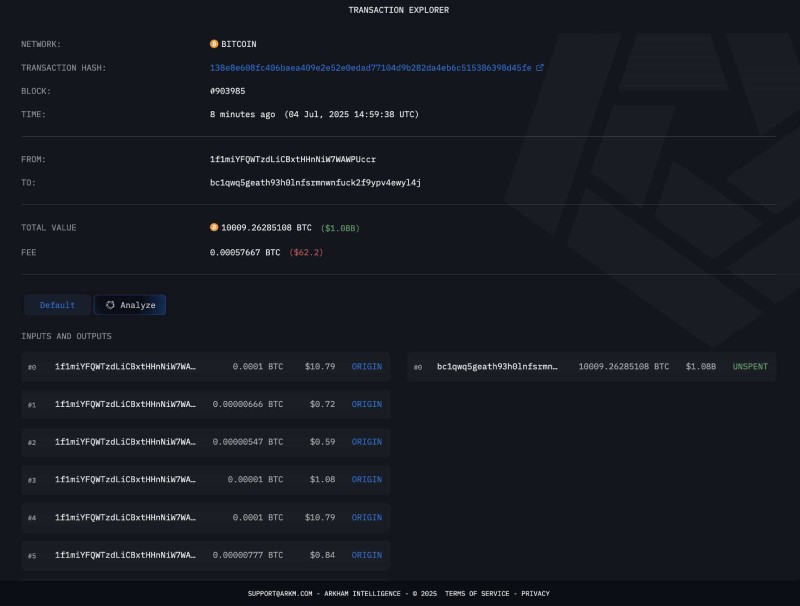Open the Privacy footer link
The height and width of the screenshot is (606, 800).
[x=535, y=594]
